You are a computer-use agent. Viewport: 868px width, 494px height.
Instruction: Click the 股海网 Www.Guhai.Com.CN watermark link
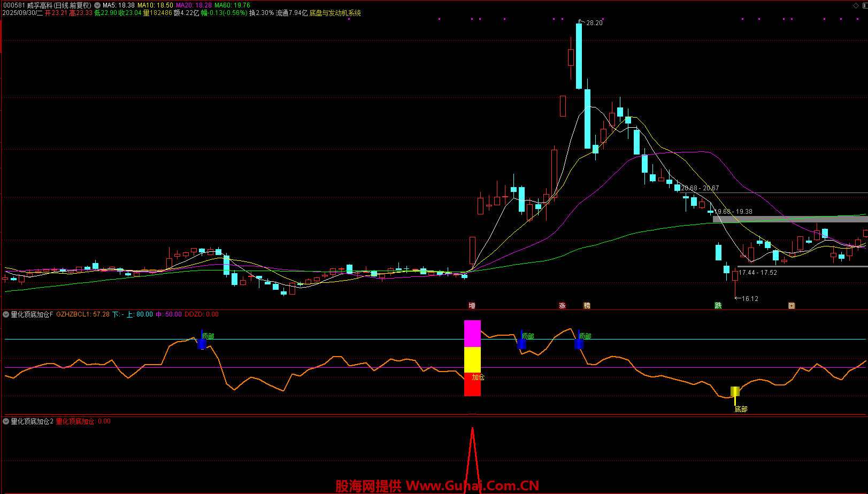(x=437, y=486)
